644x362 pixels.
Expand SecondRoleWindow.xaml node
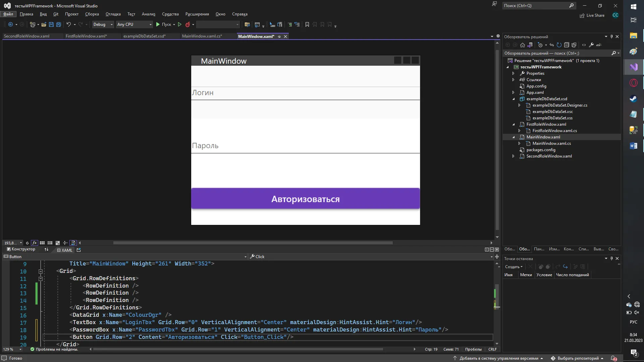pyautogui.click(x=513, y=156)
